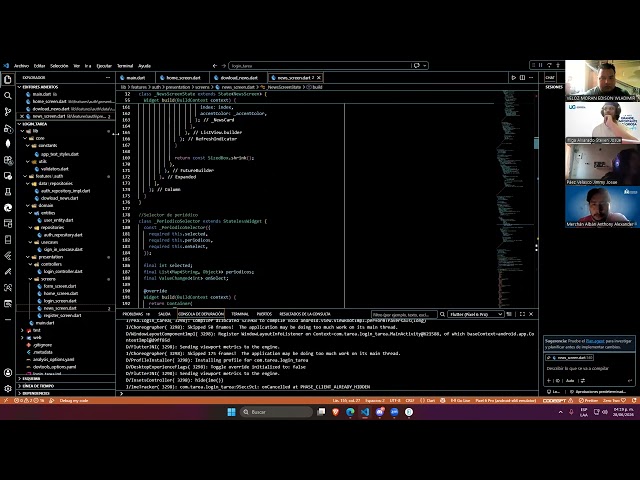
Task: Open auth_repository_impl.dart in file tree
Action: [x=65, y=191]
